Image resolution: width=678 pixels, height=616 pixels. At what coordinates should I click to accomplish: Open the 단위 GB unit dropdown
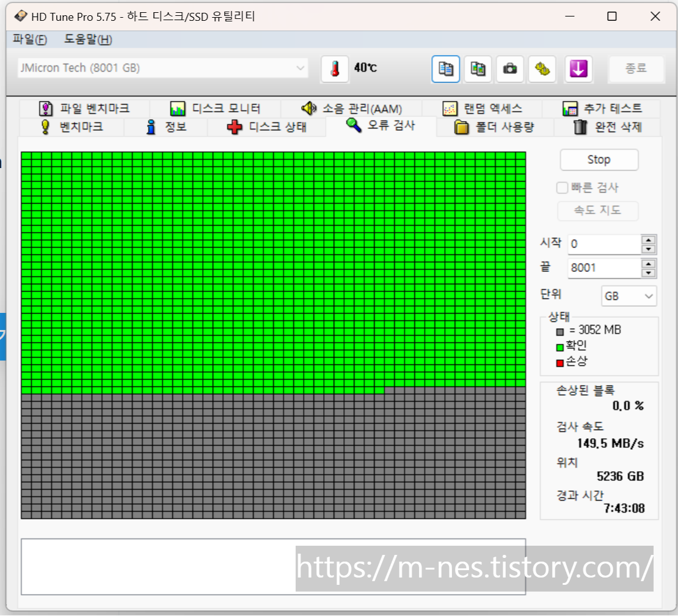pos(629,296)
